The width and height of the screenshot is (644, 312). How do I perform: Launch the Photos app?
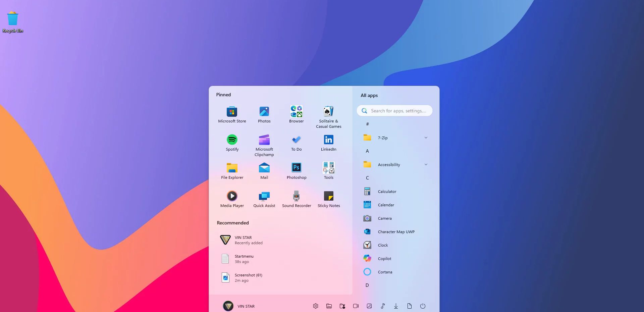(x=264, y=115)
